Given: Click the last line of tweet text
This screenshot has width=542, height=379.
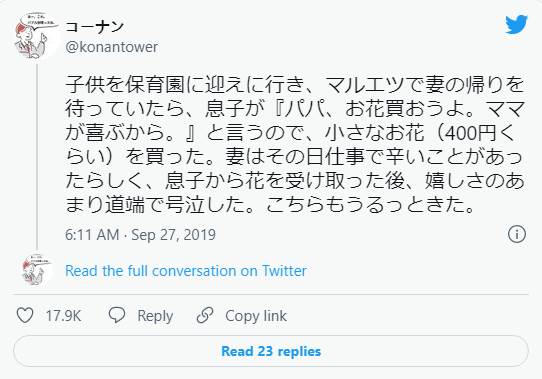Looking at the screenshot, I should [x=270, y=205].
